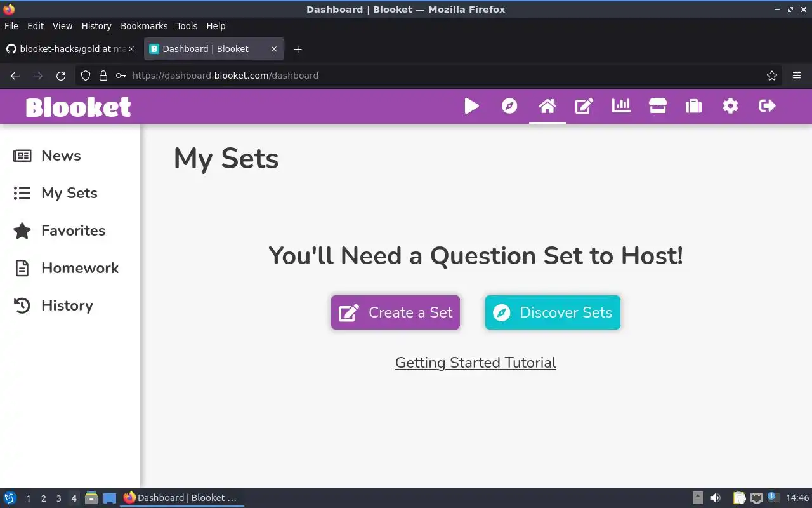This screenshot has width=812, height=508.
Task: Click the saved password key icon
Action: [121, 76]
